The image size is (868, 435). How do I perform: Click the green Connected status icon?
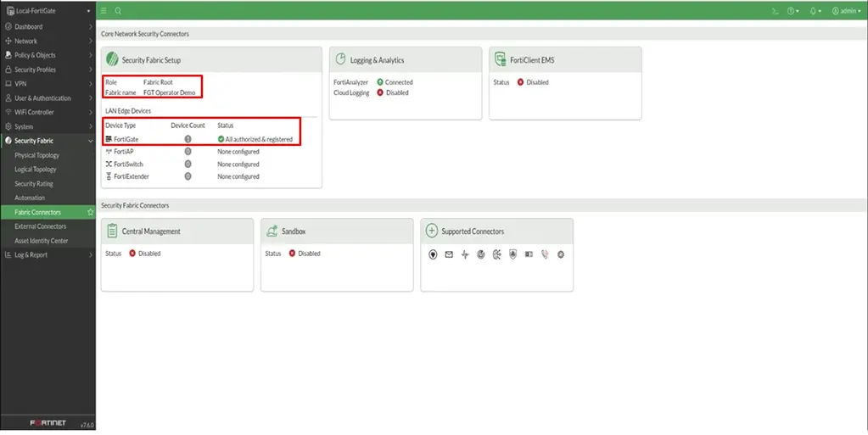[380, 82]
